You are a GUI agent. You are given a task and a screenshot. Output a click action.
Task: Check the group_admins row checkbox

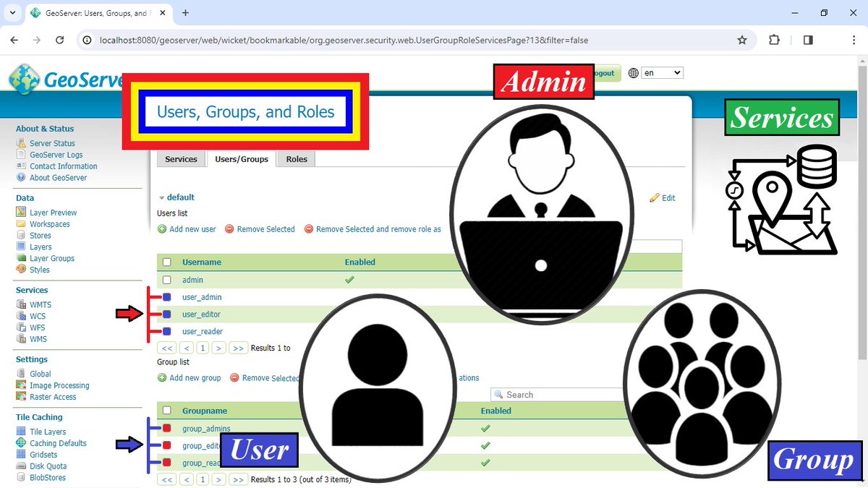click(167, 428)
